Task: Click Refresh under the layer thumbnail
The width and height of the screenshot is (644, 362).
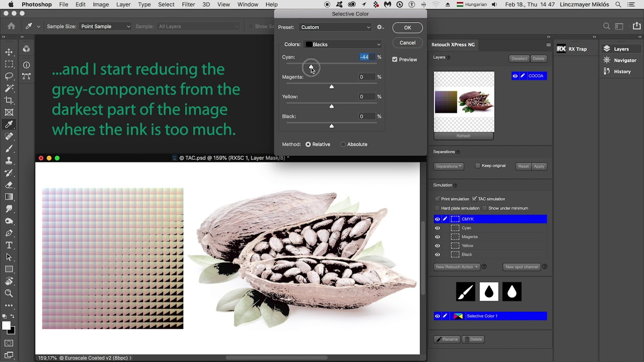Action: [463, 136]
